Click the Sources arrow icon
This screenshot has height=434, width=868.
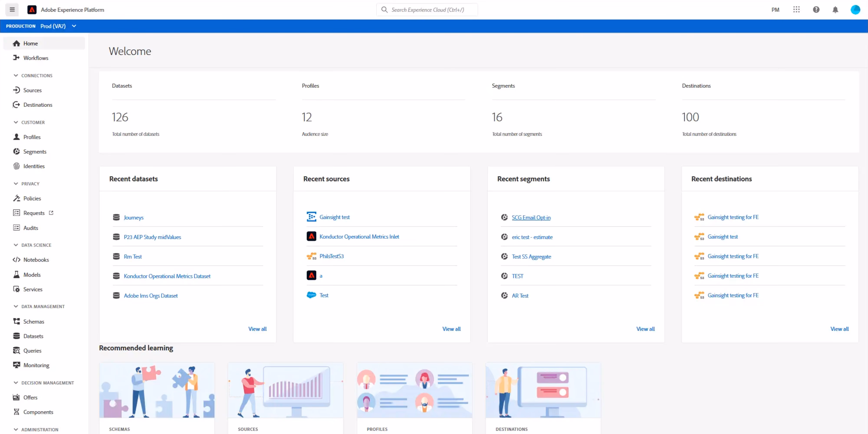16,90
